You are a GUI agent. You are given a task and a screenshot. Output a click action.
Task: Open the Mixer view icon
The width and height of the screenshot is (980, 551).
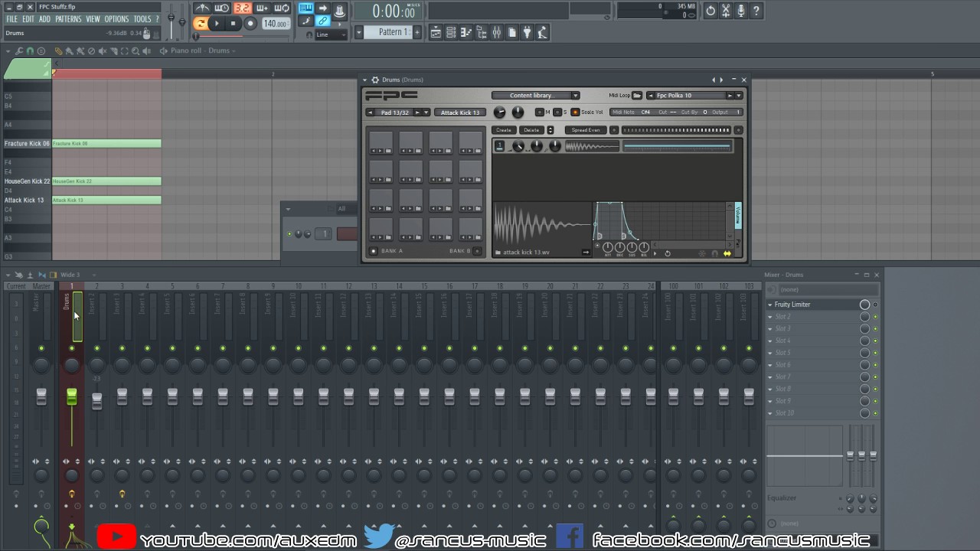click(x=497, y=32)
